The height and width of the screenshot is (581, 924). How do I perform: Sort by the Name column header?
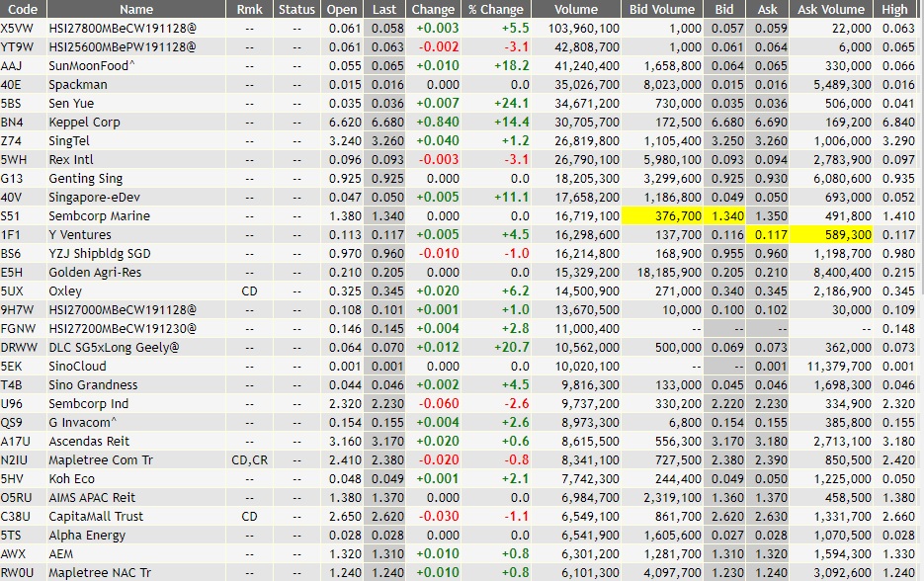point(136,9)
